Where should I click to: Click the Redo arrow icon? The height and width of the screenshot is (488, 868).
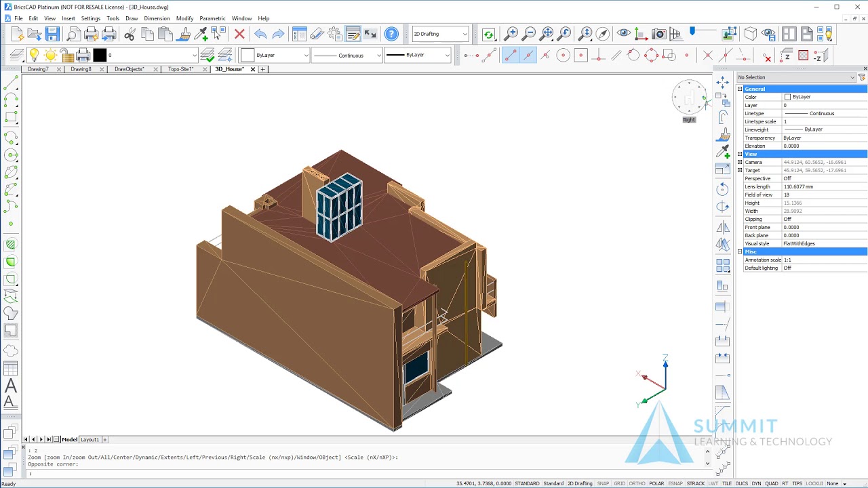point(278,34)
